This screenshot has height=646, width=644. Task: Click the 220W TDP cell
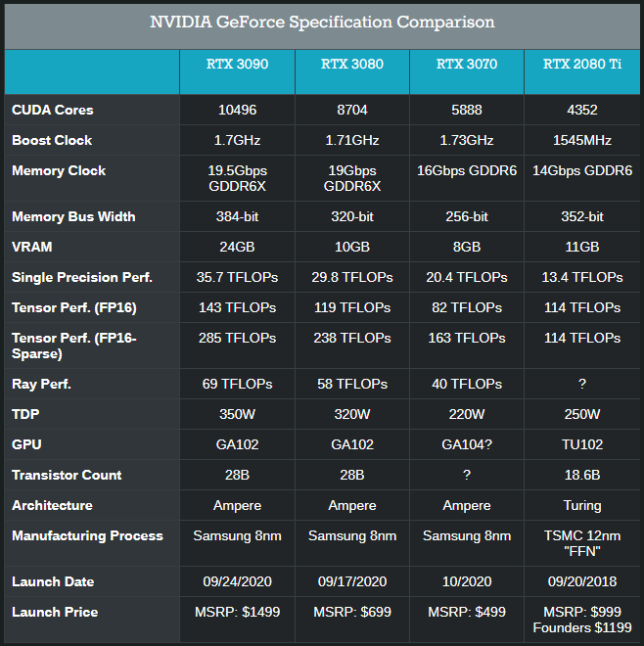pyautogui.click(x=467, y=414)
